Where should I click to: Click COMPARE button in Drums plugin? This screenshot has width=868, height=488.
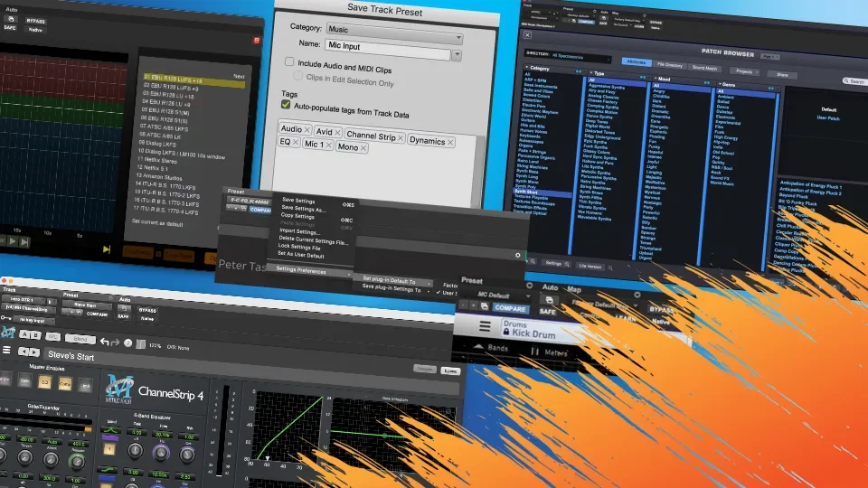510,309
